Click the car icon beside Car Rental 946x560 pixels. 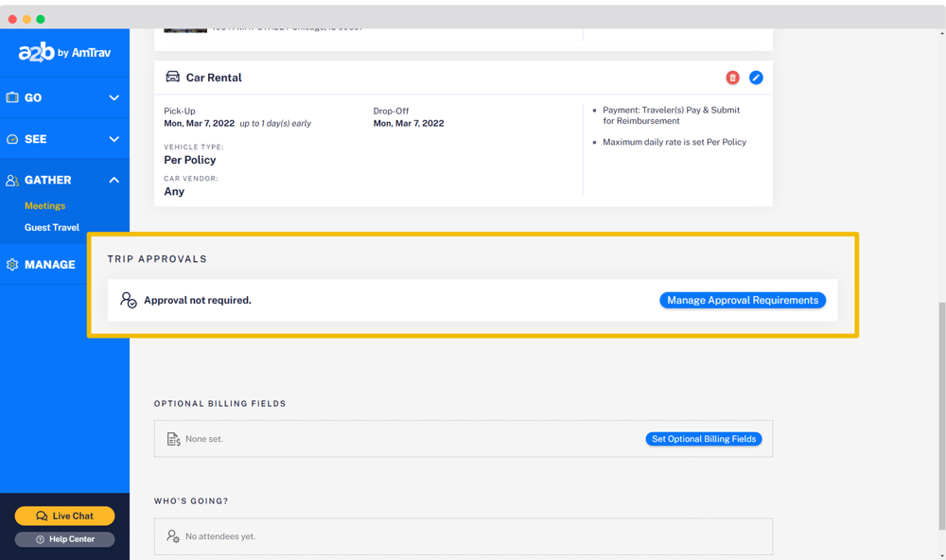tap(172, 78)
